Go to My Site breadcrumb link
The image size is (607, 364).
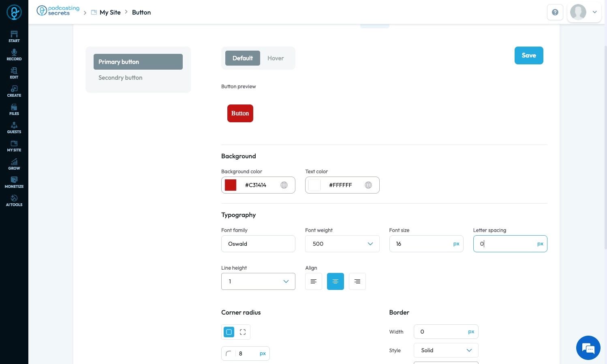coord(110,12)
